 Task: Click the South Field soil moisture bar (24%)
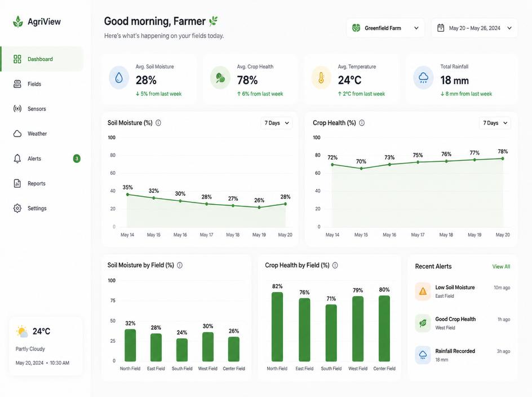182,350
